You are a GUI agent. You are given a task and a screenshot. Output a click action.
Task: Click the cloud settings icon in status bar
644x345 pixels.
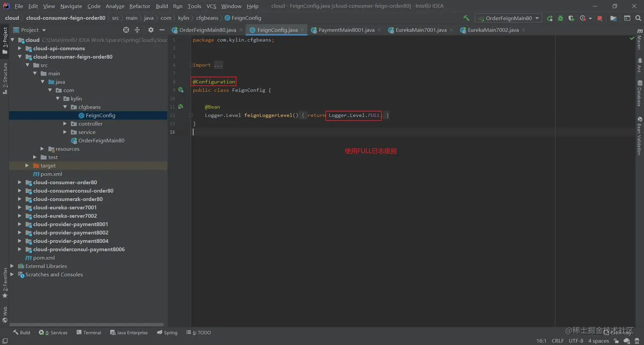pyautogui.click(x=627, y=341)
